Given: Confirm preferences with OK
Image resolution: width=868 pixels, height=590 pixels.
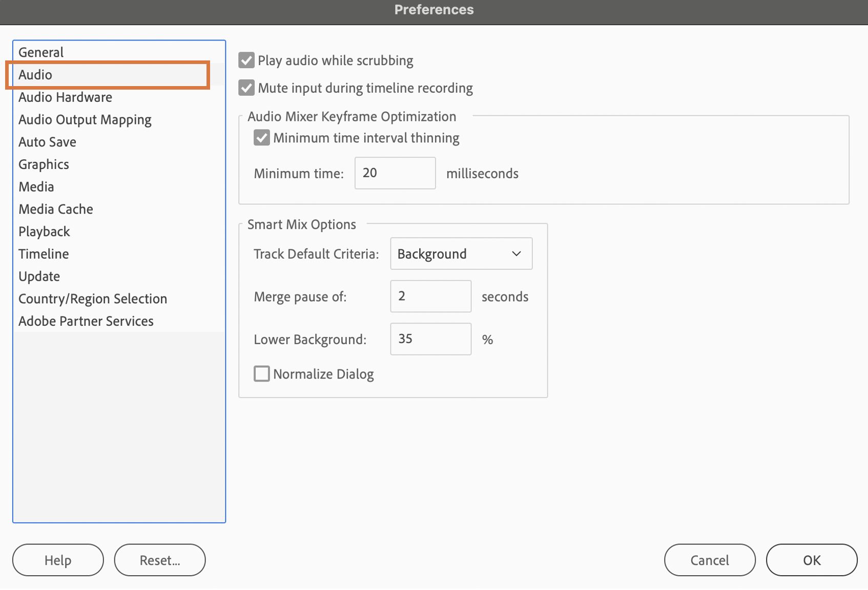Looking at the screenshot, I should 812,560.
